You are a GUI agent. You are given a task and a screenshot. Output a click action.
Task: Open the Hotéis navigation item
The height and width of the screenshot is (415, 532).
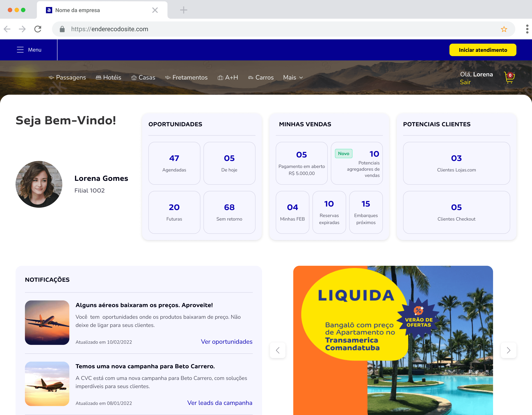click(x=108, y=78)
